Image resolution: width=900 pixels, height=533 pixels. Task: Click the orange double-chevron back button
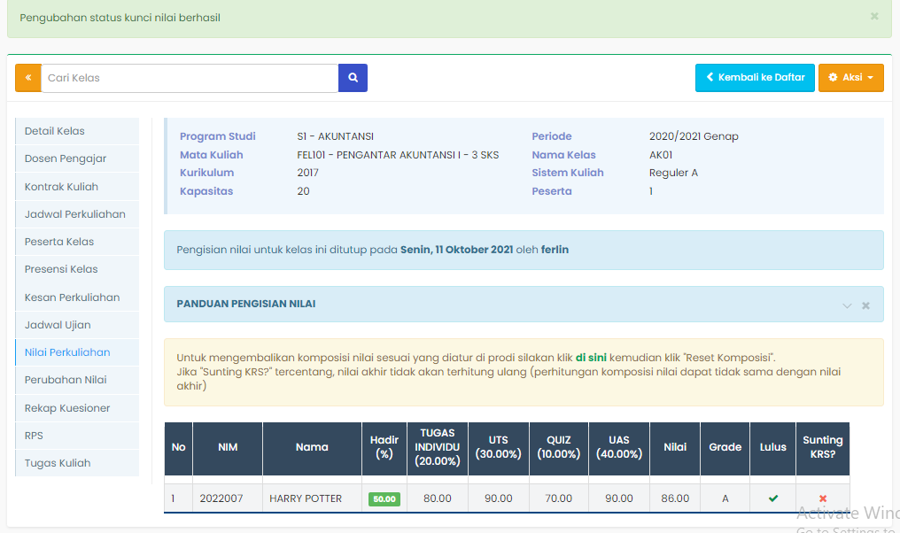[28, 78]
